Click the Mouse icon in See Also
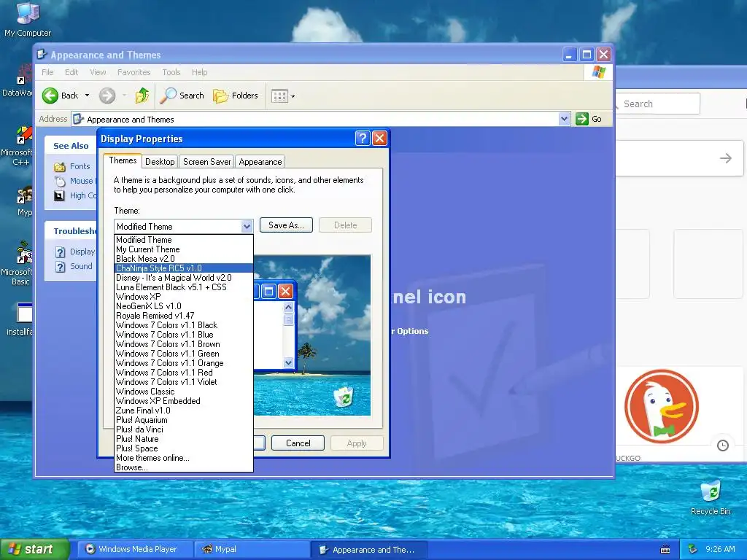Image resolution: width=747 pixels, height=560 pixels. click(60, 181)
